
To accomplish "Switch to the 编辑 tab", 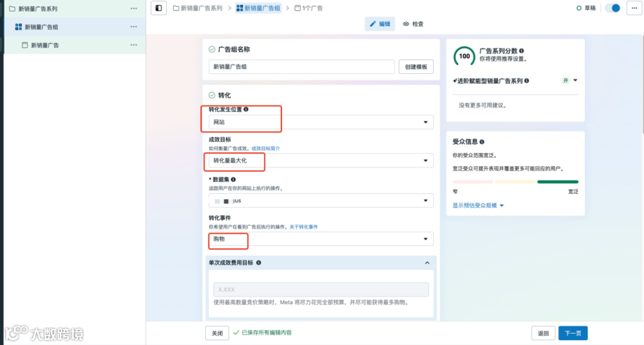I will coord(380,24).
